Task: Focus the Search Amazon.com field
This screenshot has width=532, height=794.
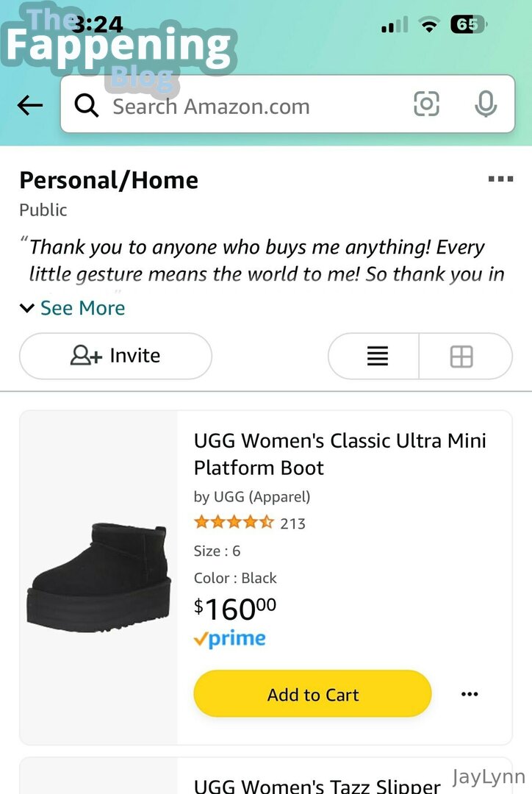Action: pyautogui.click(x=250, y=106)
